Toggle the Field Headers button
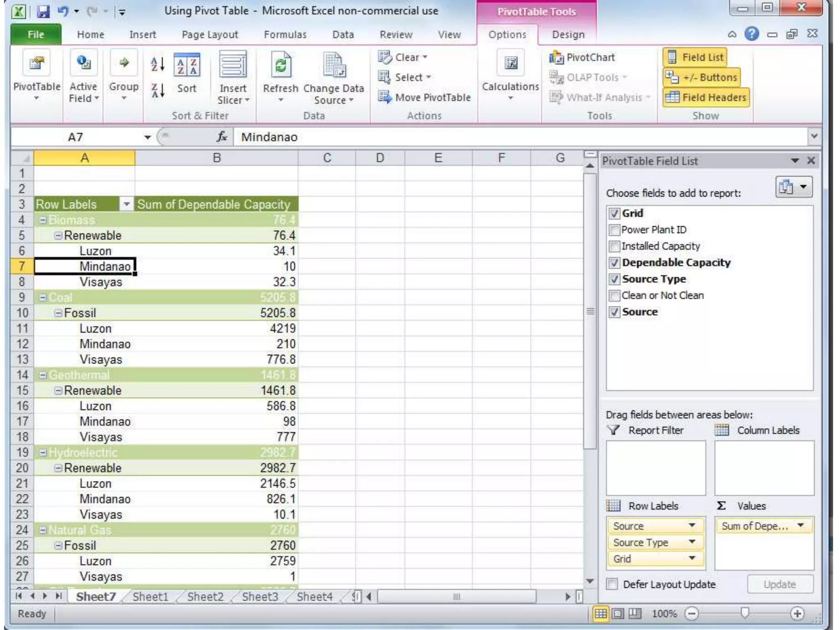Image resolution: width=840 pixels, height=630 pixels. pos(706,98)
